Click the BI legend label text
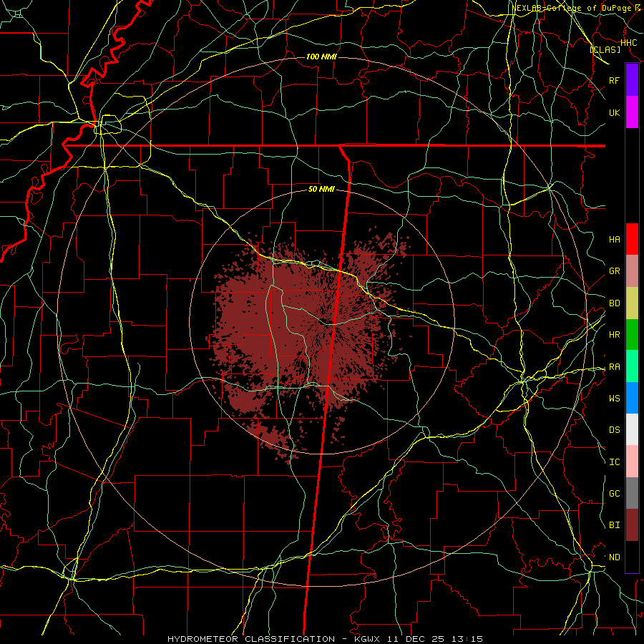The image size is (644, 644). pos(615,525)
